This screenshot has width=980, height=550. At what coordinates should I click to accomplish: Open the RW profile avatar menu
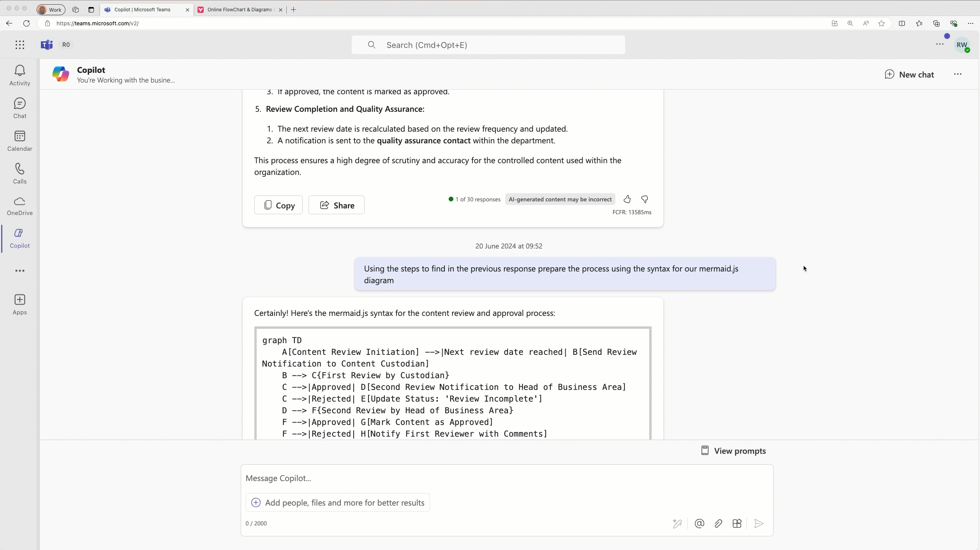pyautogui.click(x=962, y=45)
